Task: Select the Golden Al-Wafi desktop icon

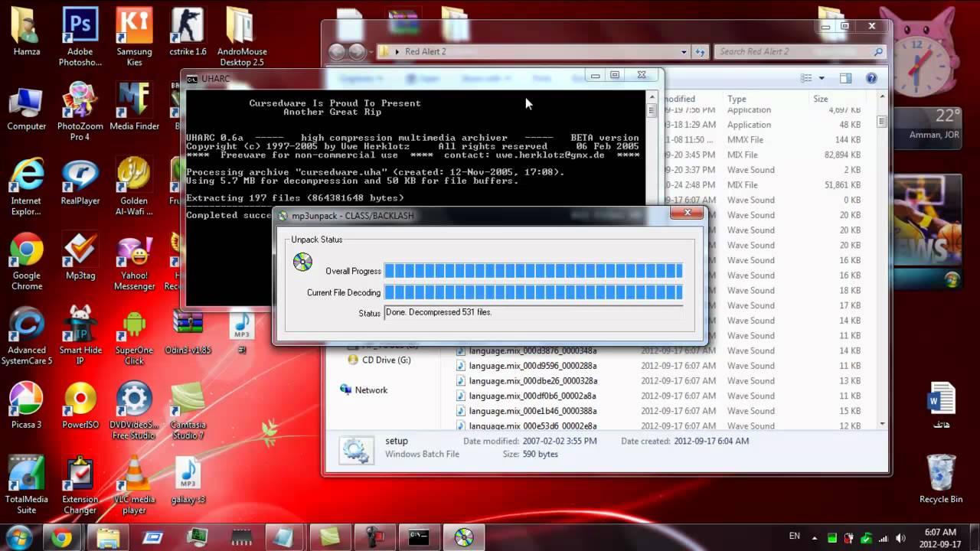Action: pos(134,186)
